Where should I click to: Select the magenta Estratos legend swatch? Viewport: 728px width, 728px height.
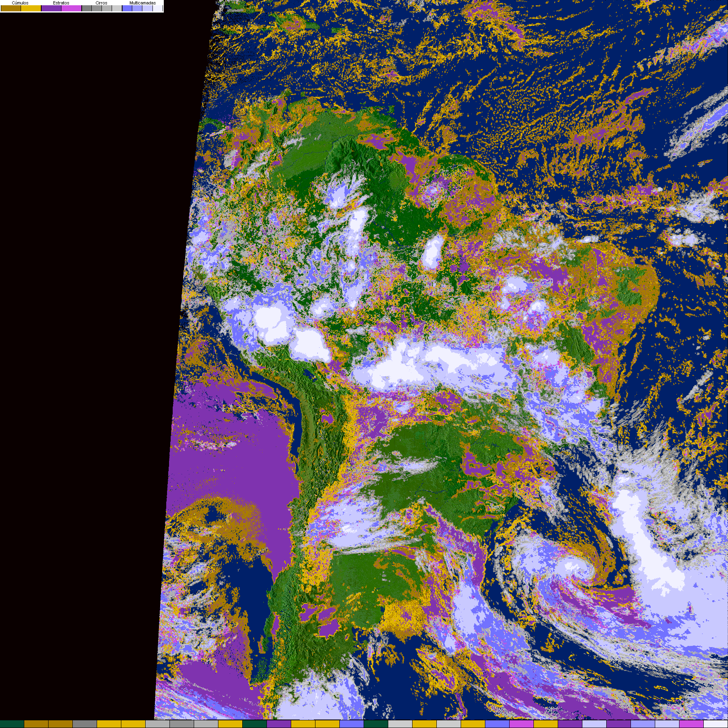click(72, 8)
